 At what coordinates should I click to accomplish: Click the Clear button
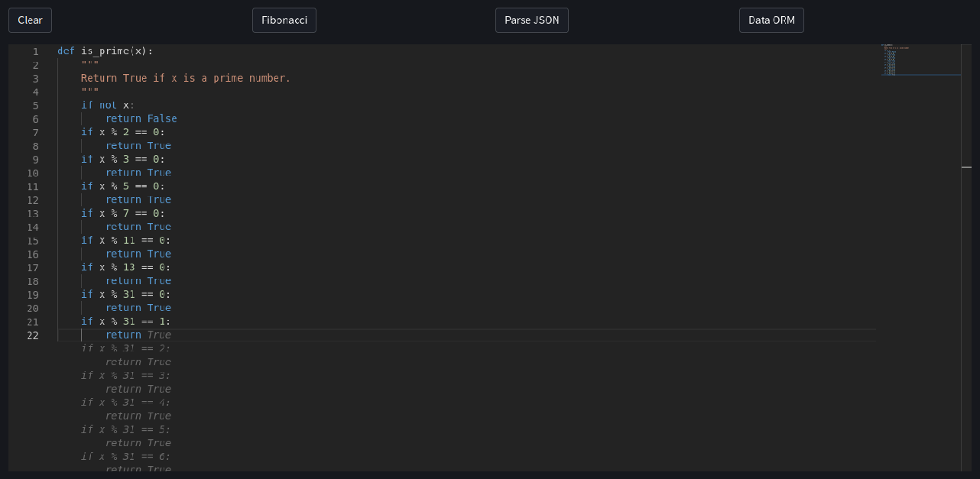point(29,20)
